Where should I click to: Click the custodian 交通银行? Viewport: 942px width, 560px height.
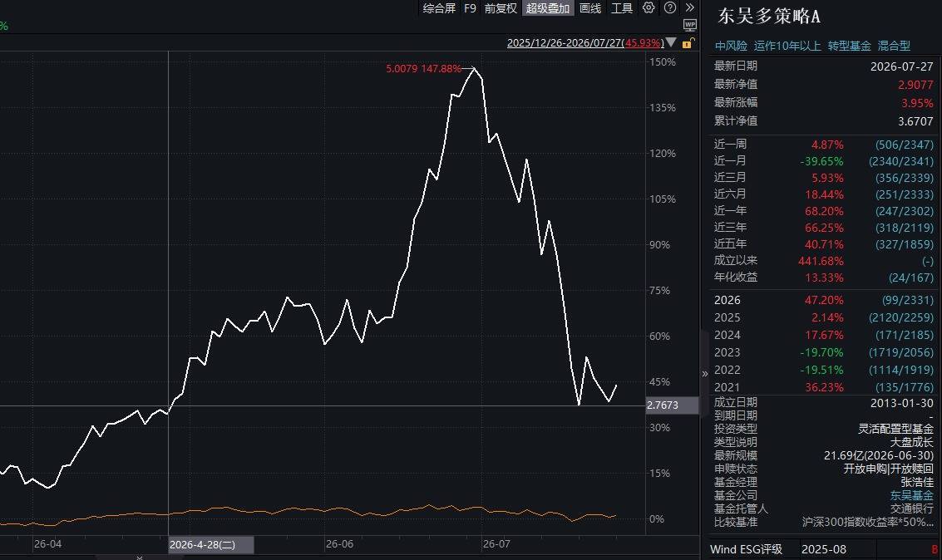(x=911, y=508)
